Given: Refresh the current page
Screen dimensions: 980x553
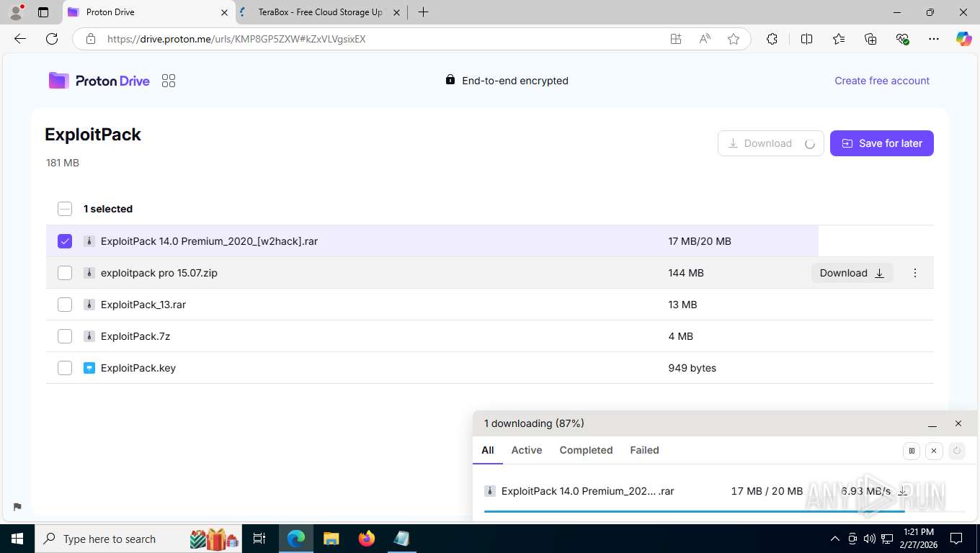Looking at the screenshot, I should [x=52, y=39].
